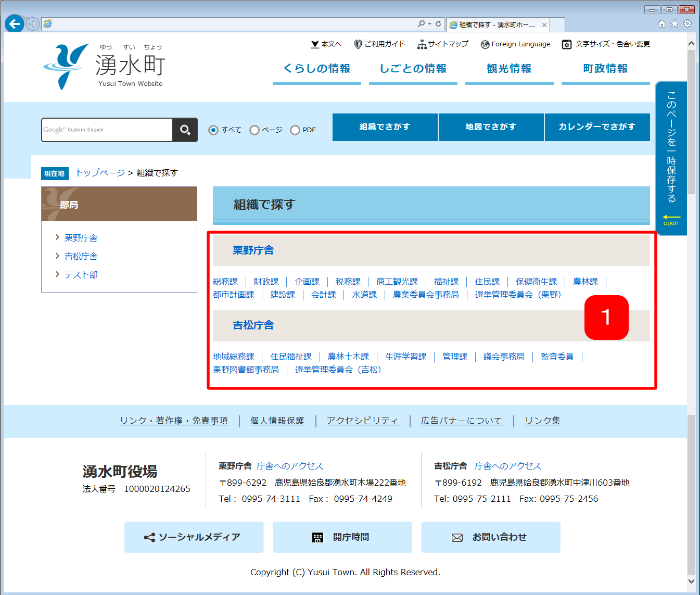Open the サイトマップ sitemap link
Image resolution: width=700 pixels, height=595 pixels.
coord(443,44)
